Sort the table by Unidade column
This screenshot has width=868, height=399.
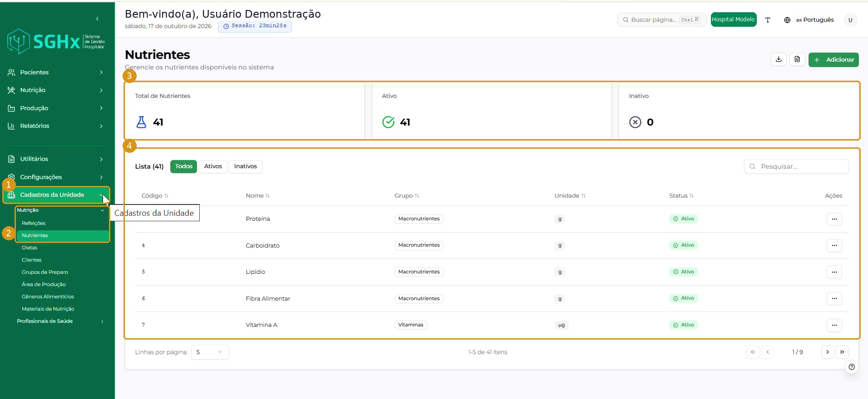[x=570, y=196]
